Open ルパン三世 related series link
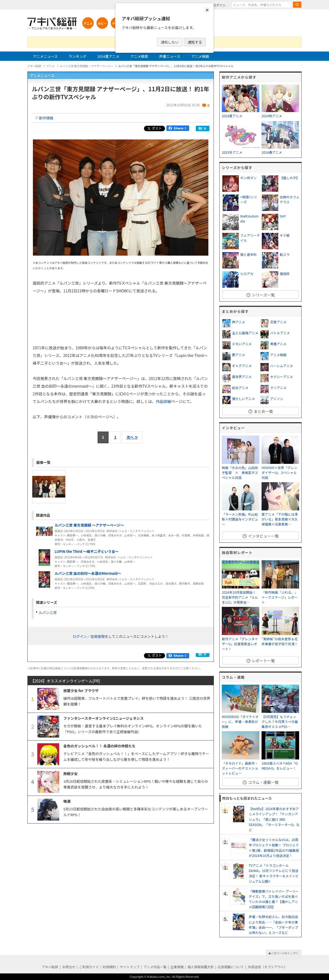This screenshot has width=329, height=980. pyautogui.click(x=48, y=613)
